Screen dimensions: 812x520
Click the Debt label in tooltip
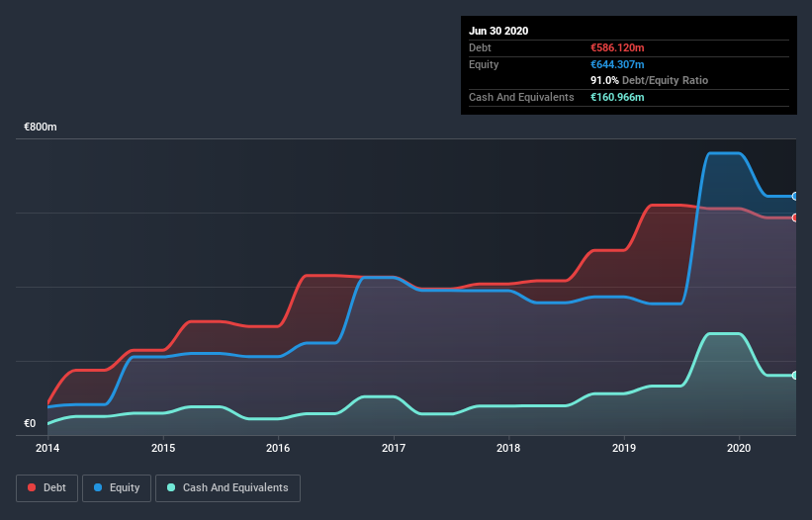coord(480,47)
